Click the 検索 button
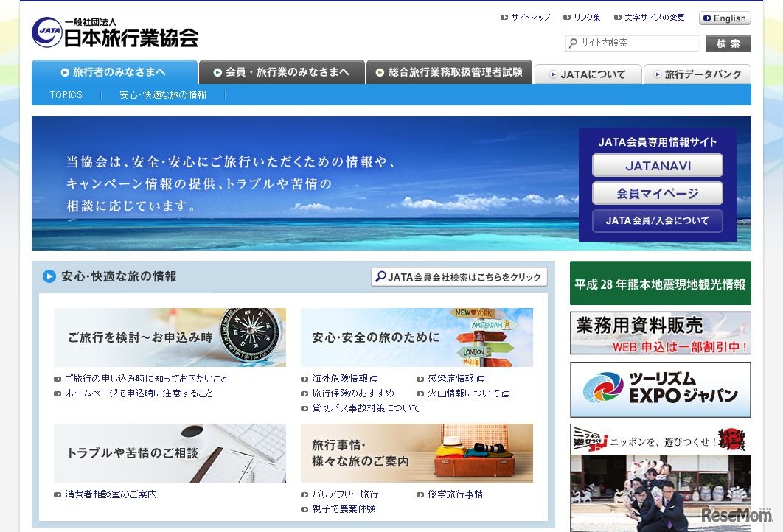The height and width of the screenshot is (532, 783). coord(728,43)
